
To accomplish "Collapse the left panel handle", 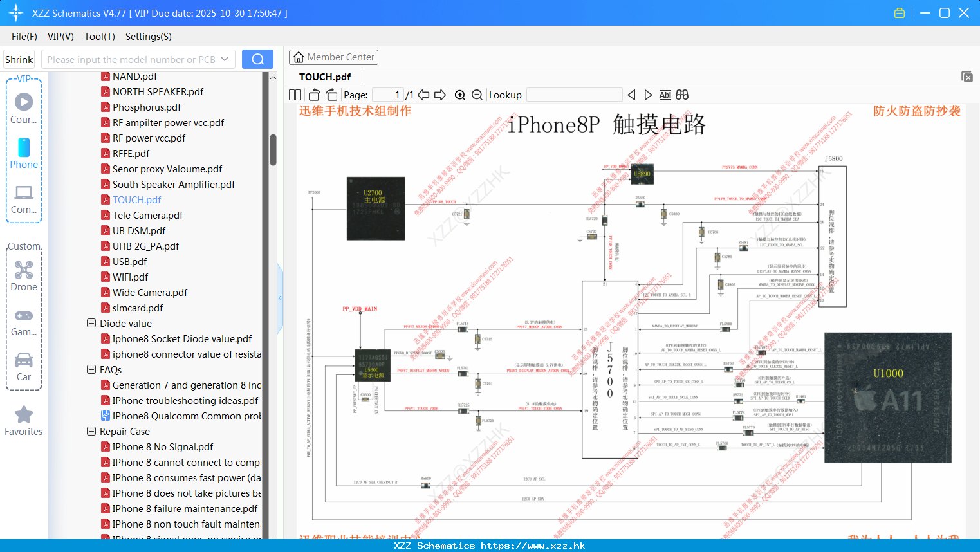I will pos(280,297).
